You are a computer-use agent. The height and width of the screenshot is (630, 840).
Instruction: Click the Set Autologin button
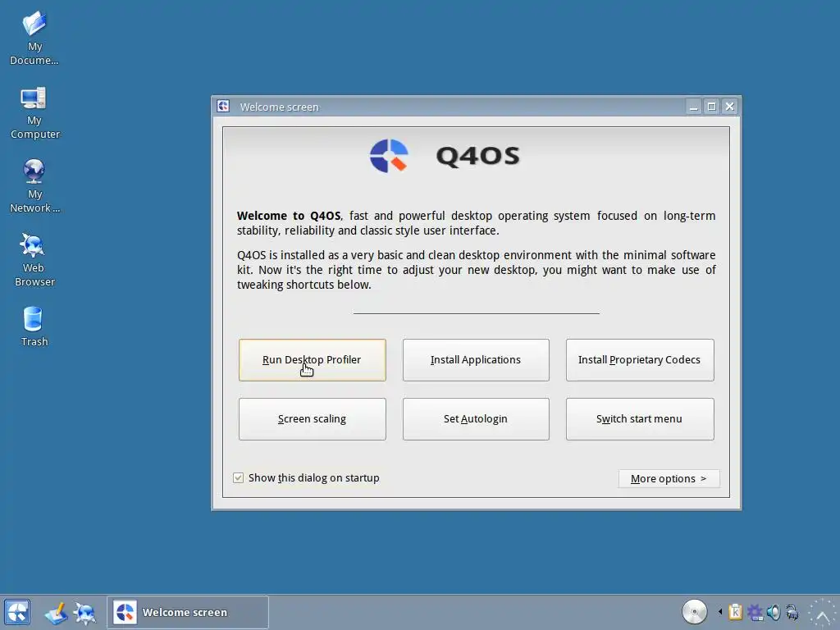[476, 419]
